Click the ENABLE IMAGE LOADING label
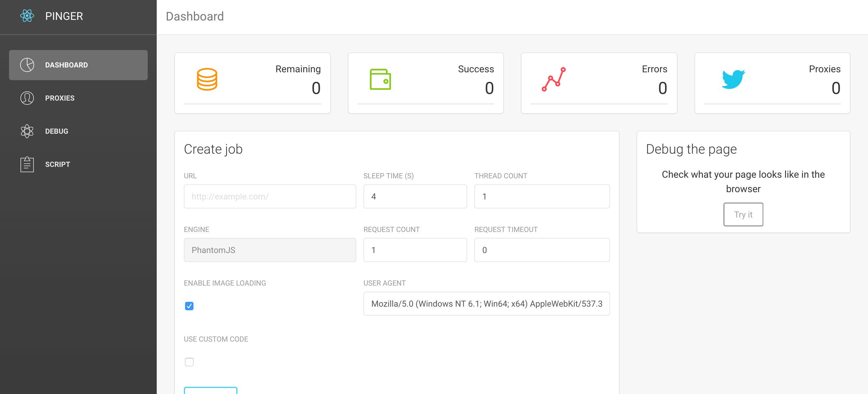 pos(225,283)
